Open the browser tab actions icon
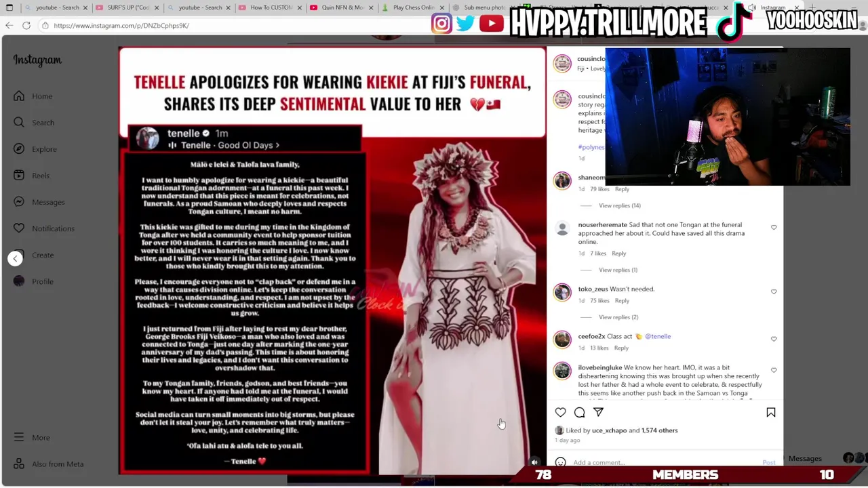The image size is (868, 488). click(9, 7)
